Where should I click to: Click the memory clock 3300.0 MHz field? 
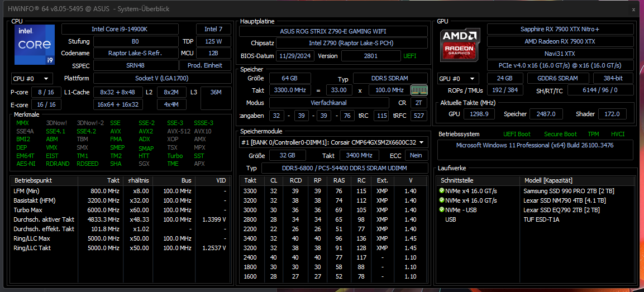coord(290,90)
